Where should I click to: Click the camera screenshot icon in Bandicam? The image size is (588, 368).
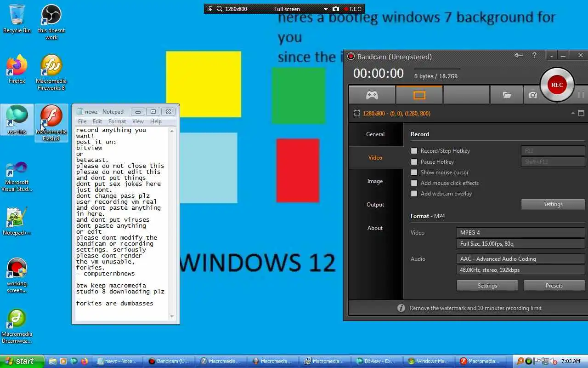point(533,95)
